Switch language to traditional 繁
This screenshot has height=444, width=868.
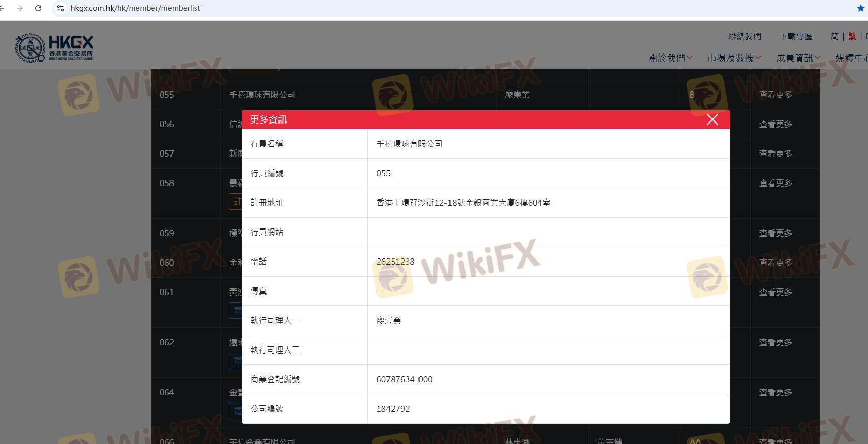[x=852, y=36]
